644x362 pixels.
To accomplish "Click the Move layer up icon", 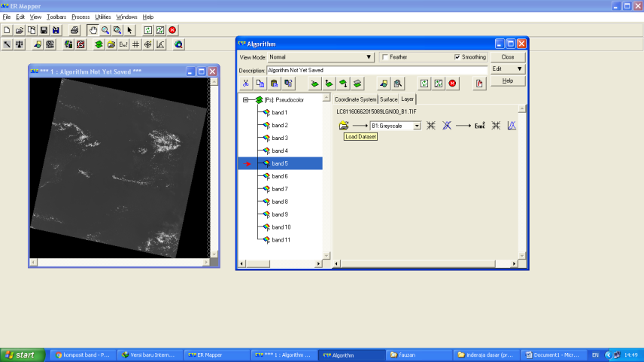I will coord(329,84).
